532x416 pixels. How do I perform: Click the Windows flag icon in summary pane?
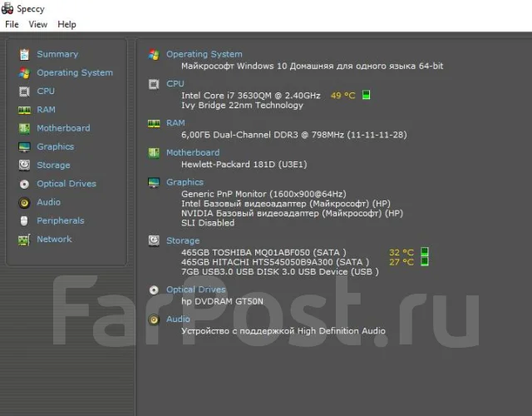154,54
